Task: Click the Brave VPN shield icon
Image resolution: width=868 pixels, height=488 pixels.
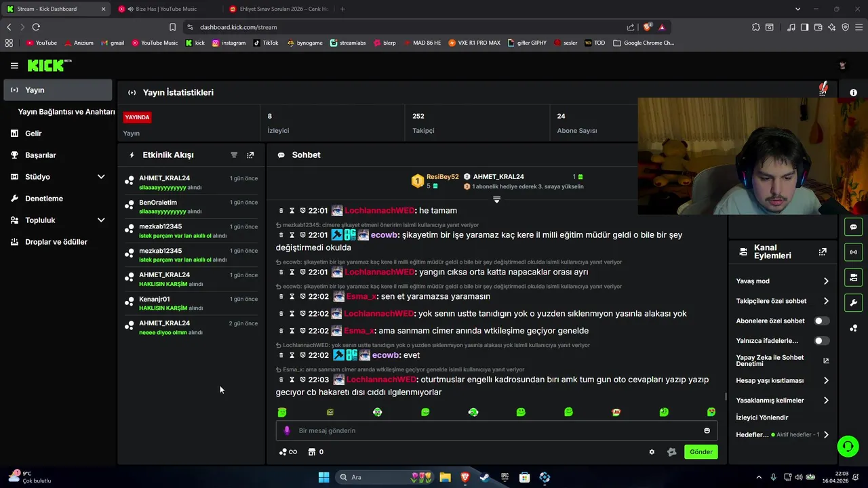Action: [846, 27]
